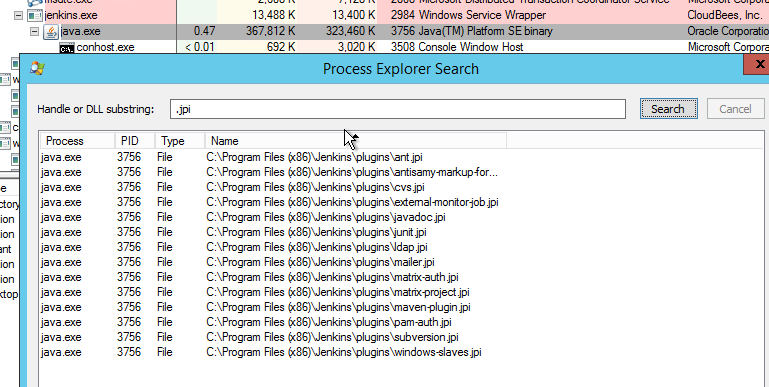Click the Search button
The width and height of the screenshot is (769, 387).
click(x=668, y=109)
